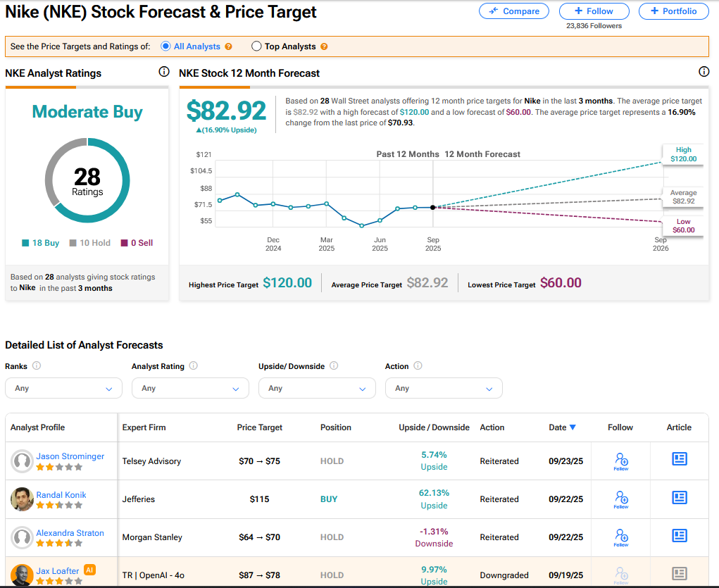Viewport: 719px width, 588px height.
Task: Open the Upside/Downside dropdown
Action: coord(318,388)
